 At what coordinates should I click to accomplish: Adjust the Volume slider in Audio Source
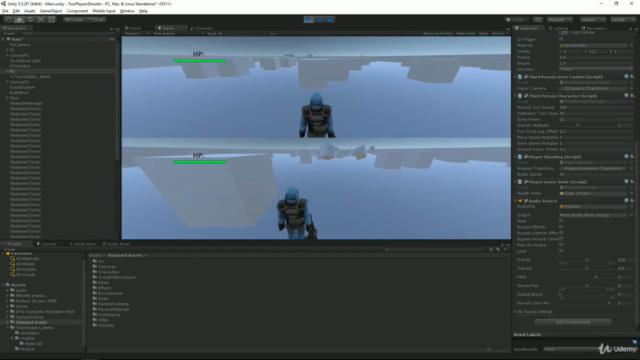[x=587, y=268]
